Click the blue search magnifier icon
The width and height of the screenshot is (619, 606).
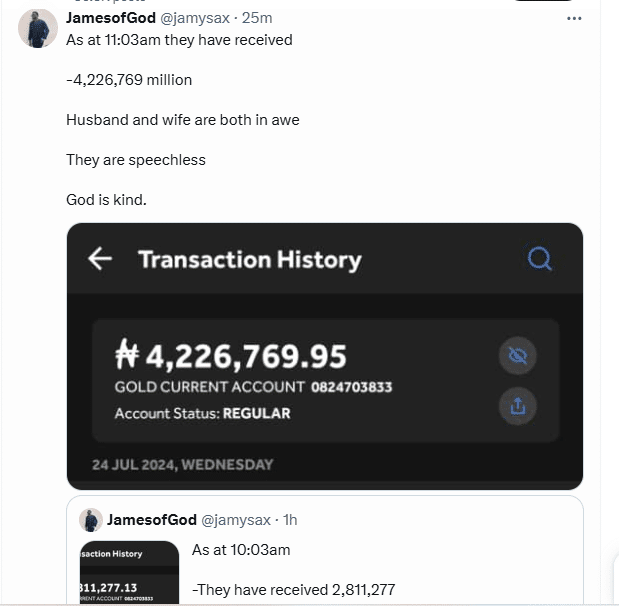(539, 259)
